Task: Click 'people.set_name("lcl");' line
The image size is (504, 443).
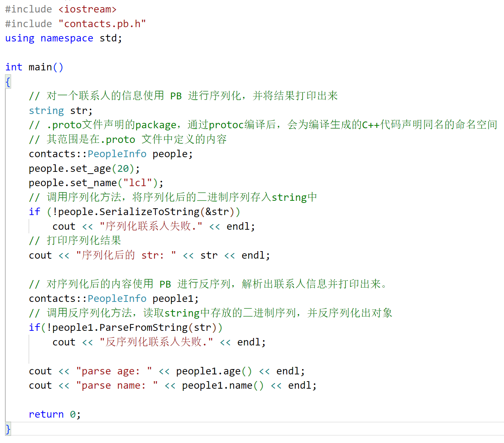Action: 96,183
